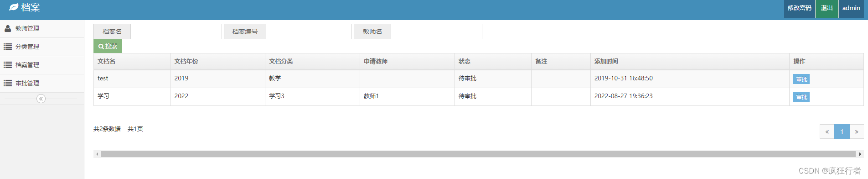
Task: Click 审批 button in the 学习 row
Action: click(801, 97)
